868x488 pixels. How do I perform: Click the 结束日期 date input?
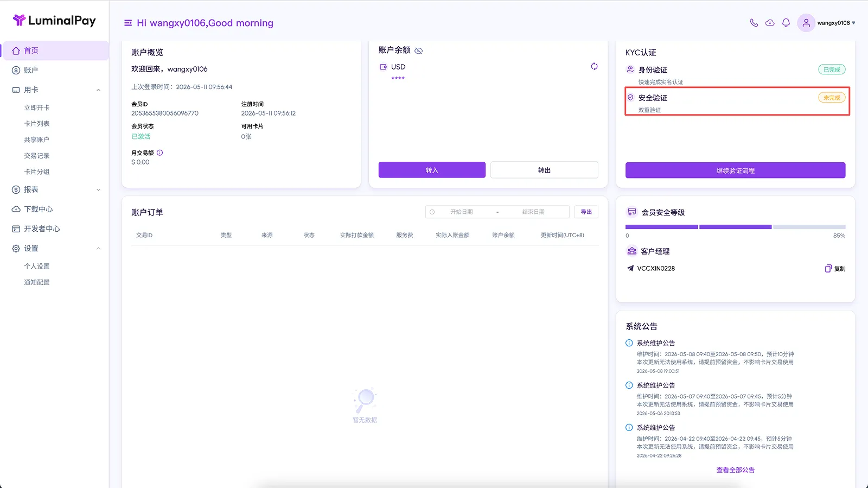click(533, 212)
